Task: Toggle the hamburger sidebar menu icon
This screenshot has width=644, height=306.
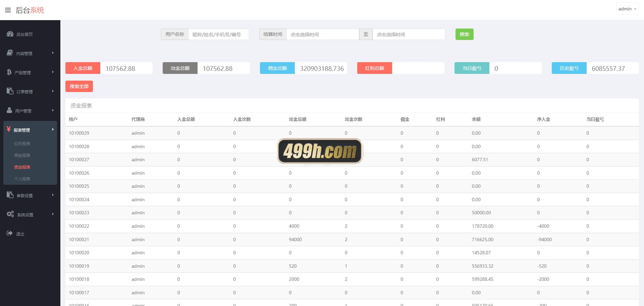Action: tap(8, 10)
